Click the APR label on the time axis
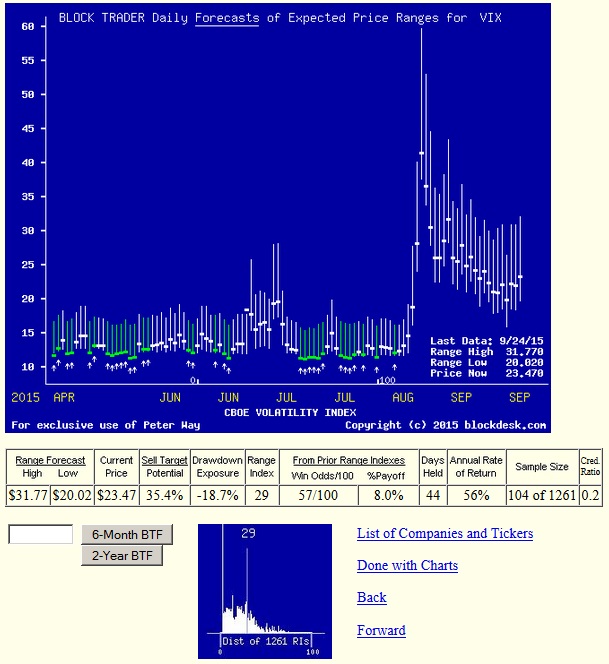The width and height of the screenshot is (609, 664). tap(64, 398)
